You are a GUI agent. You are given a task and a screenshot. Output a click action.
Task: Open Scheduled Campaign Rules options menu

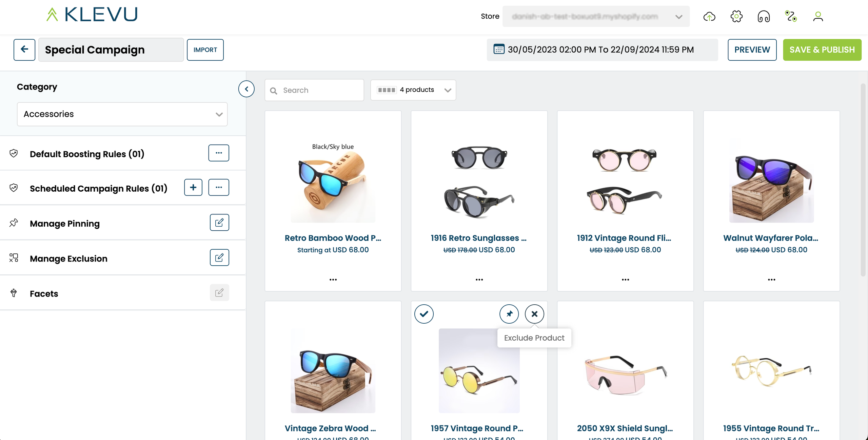click(219, 187)
